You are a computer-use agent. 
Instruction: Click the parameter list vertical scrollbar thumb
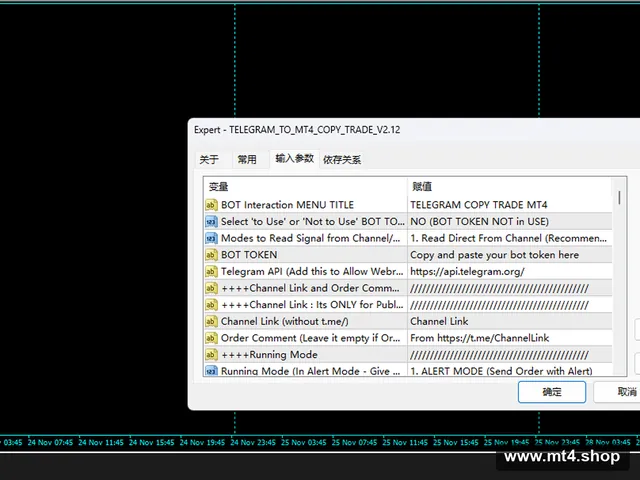tap(619, 198)
